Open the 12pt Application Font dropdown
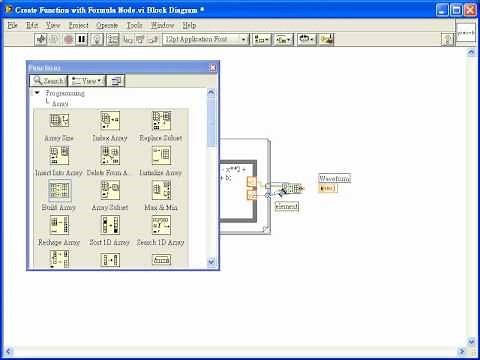Screen dimensions: 480x360 pos(206,40)
